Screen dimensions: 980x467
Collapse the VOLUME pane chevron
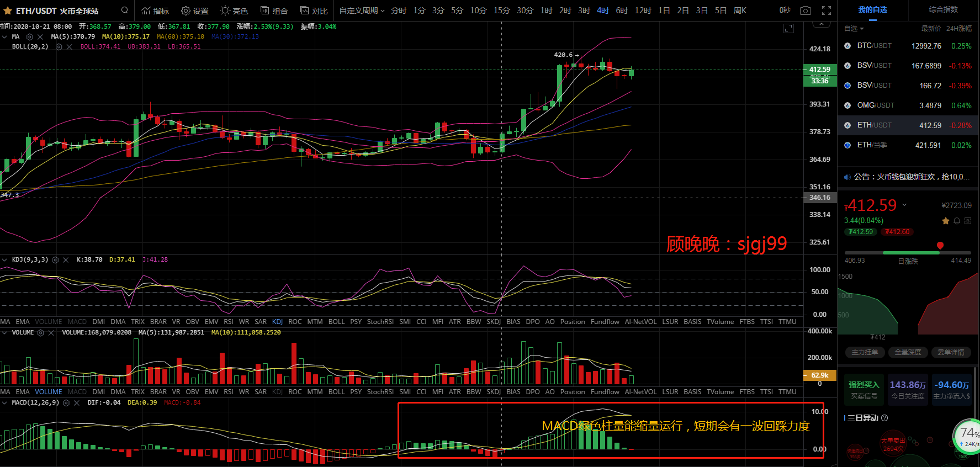(x=4, y=332)
